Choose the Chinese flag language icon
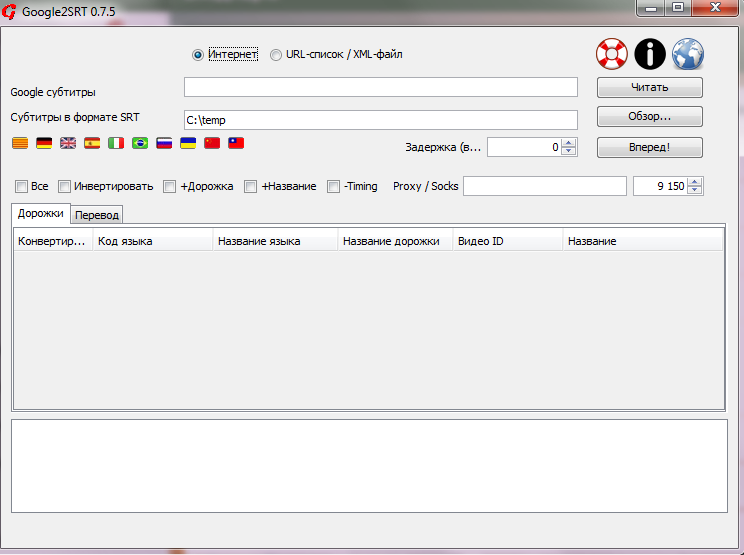The image size is (744, 555). point(212,143)
